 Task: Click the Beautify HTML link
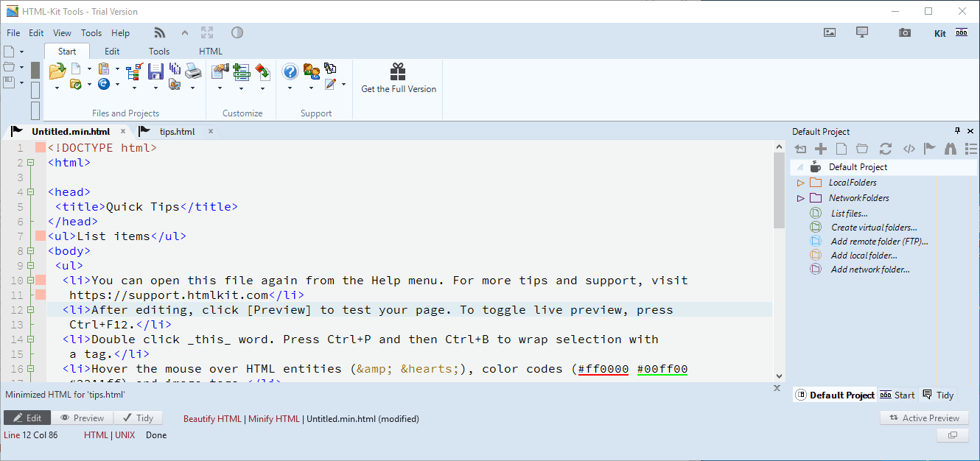(x=212, y=419)
